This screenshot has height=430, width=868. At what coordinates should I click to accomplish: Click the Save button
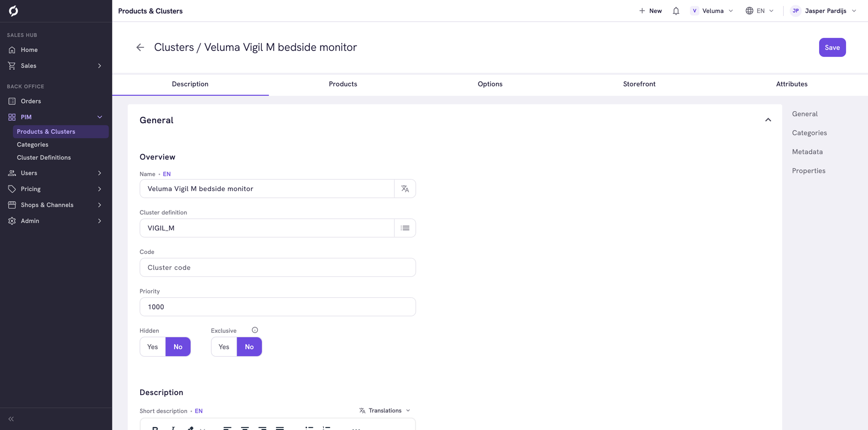(832, 47)
